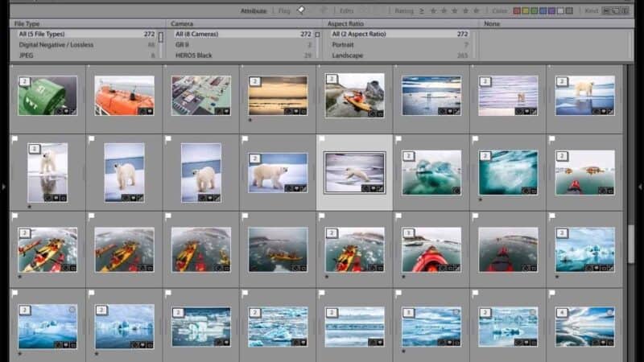This screenshot has width=644, height=362.
Task: Toggle flag on walking polar bear landscape cell
Action: point(246,139)
